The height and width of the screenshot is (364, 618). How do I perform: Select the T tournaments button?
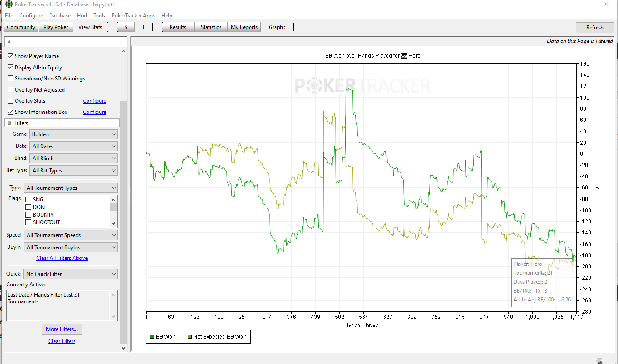coord(144,27)
